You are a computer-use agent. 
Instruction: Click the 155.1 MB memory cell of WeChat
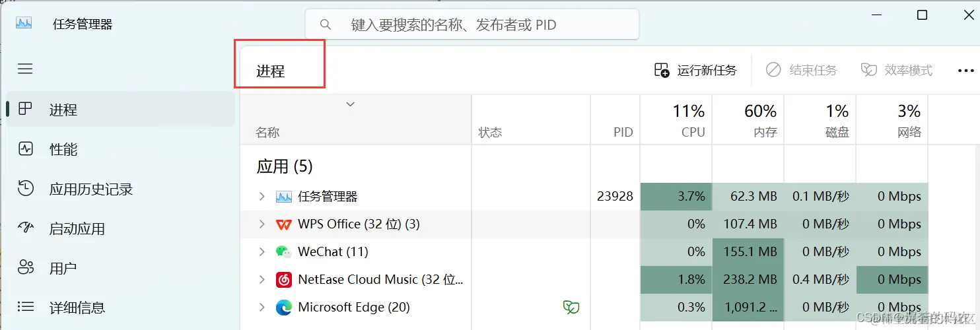tap(748, 251)
